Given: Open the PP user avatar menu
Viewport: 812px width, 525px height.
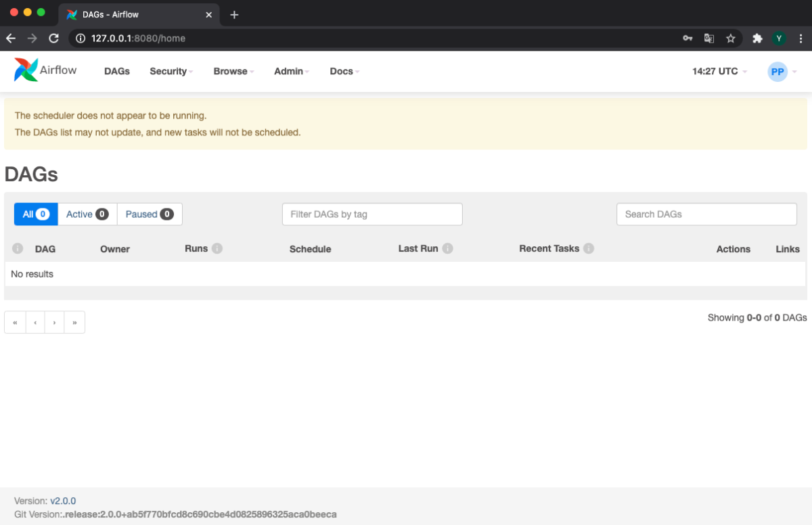Looking at the screenshot, I should (782, 71).
